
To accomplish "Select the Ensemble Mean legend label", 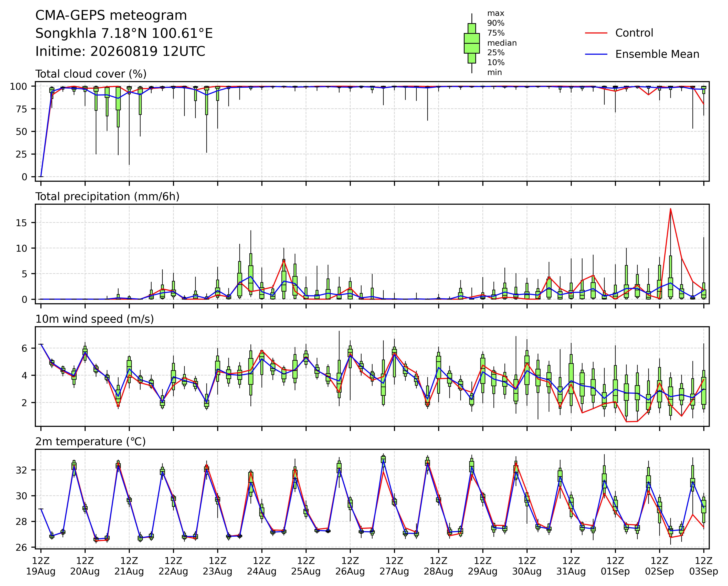I will click(657, 54).
